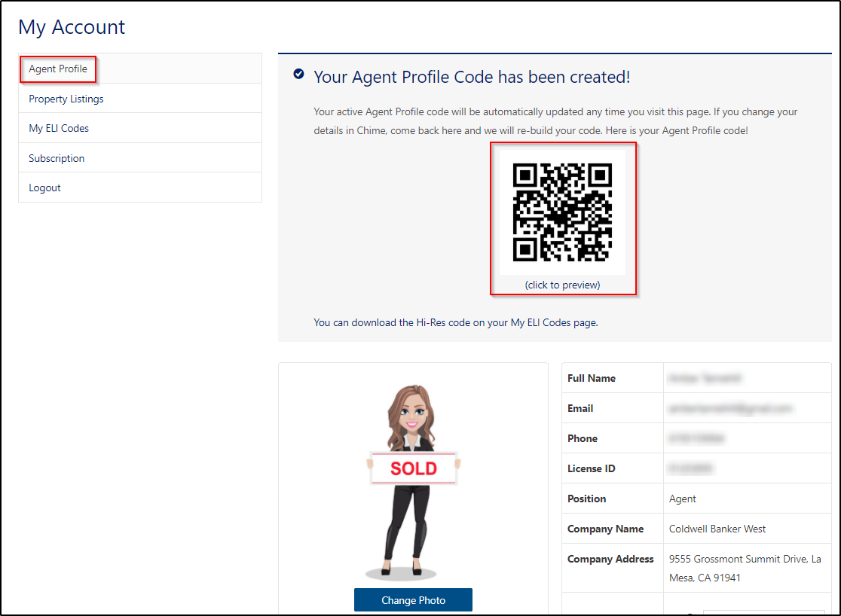Image resolution: width=841 pixels, height=616 pixels.
Task: Click the Company Name value Coldwell Banker West
Action: 717,529
